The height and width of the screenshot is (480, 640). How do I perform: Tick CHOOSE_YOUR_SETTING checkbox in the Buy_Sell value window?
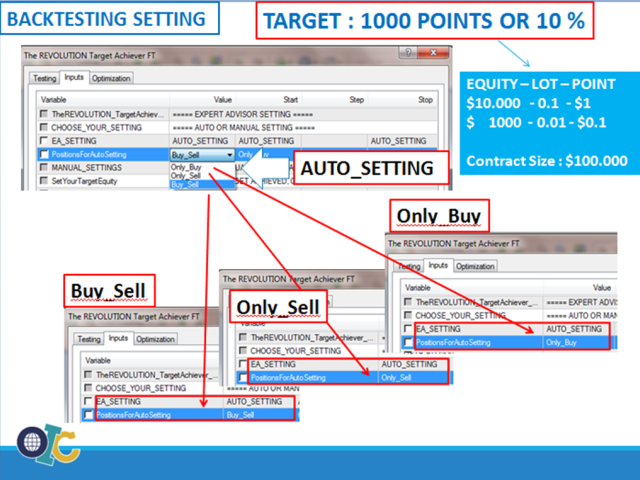pyautogui.click(x=88, y=388)
